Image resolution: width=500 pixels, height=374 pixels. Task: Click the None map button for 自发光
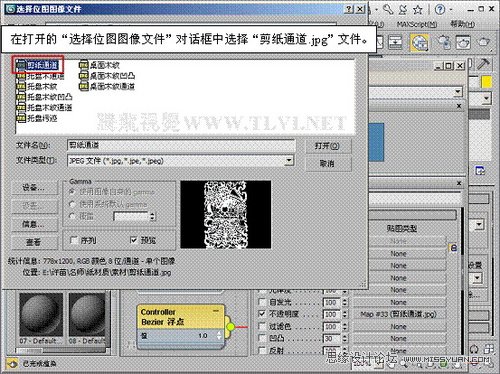399,302
